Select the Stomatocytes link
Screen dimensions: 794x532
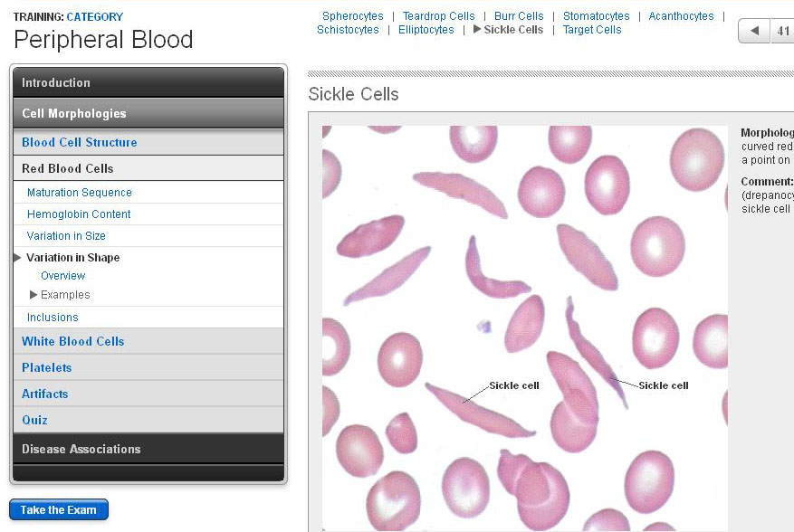pyautogui.click(x=596, y=16)
